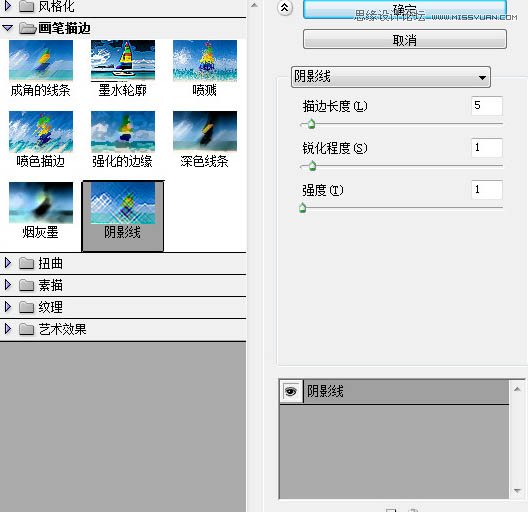This screenshot has width=528, height=512.
Task: Click the 锐化程度 slider handle
Action: point(312,166)
